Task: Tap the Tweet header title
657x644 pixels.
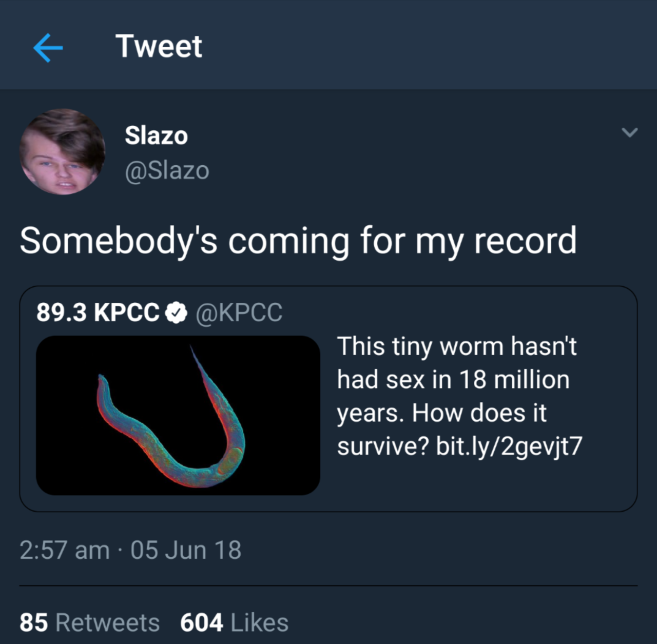Action: 159,46
